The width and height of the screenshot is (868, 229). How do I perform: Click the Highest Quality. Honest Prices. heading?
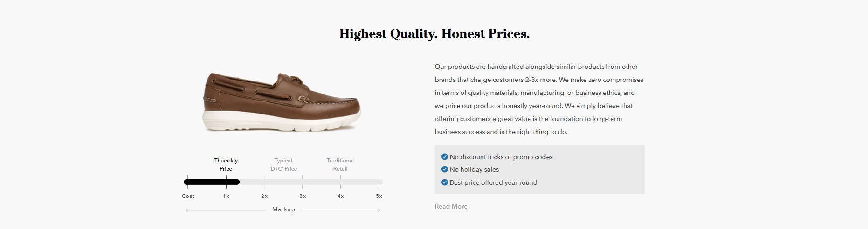point(434,34)
